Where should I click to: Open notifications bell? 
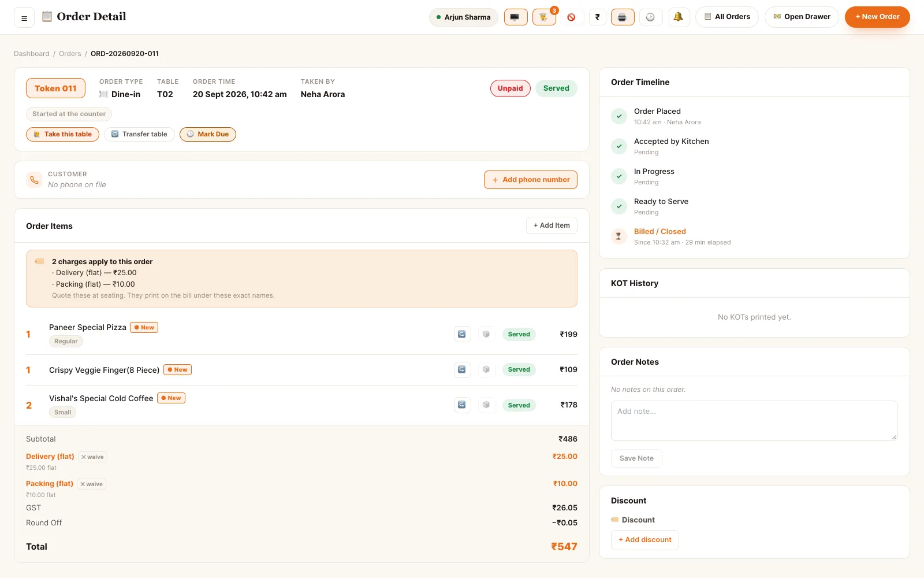(x=679, y=17)
